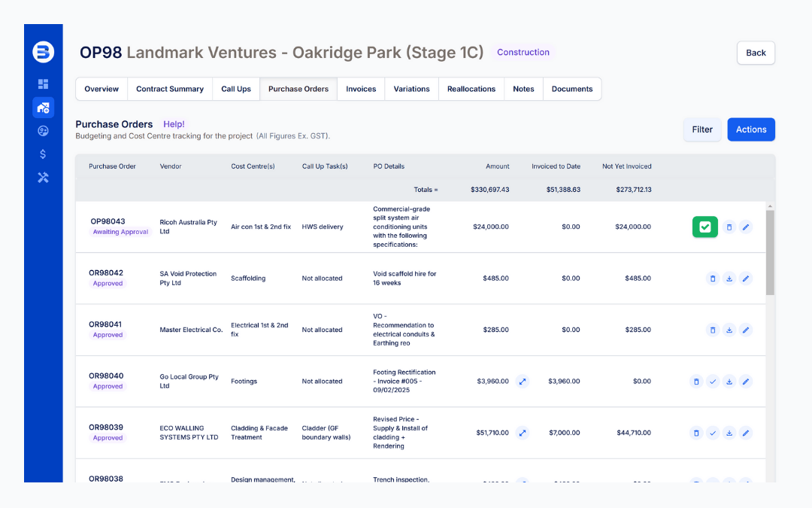Expand the $51,710.00 amount for OR98039

(523, 433)
